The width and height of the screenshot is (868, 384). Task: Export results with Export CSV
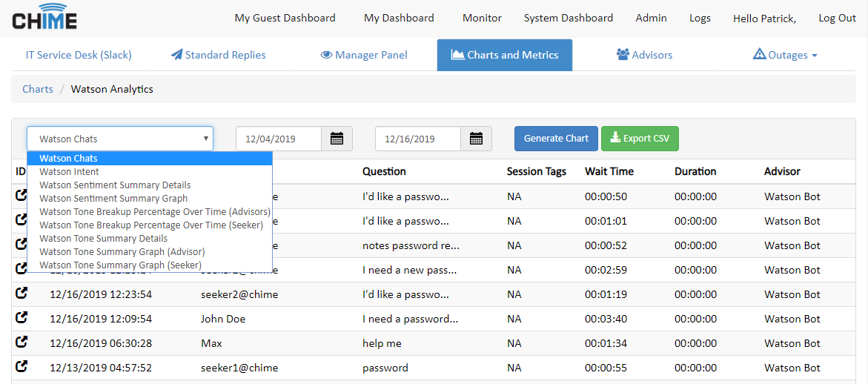click(640, 139)
